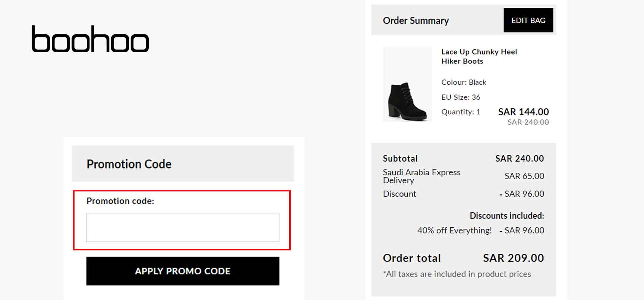Click the discounted price SAR 144.00
This screenshot has height=300, width=644.
pyautogui.click(x=523, y=112)
